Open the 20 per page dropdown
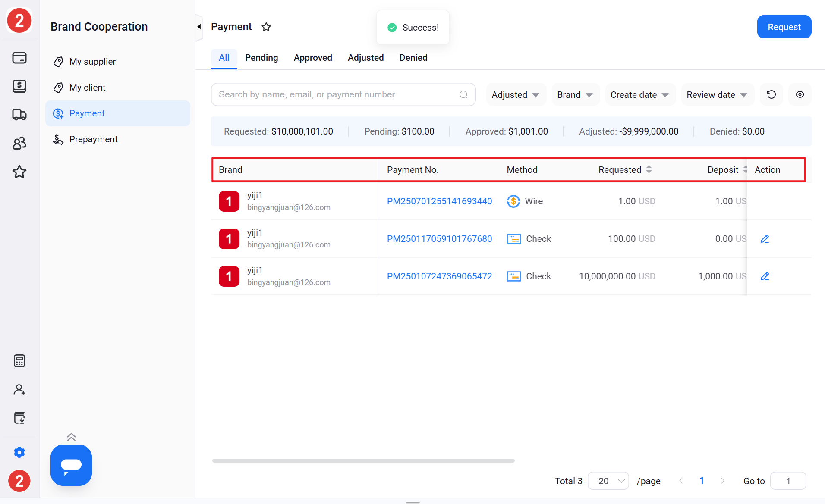 [x=608, y=481]
